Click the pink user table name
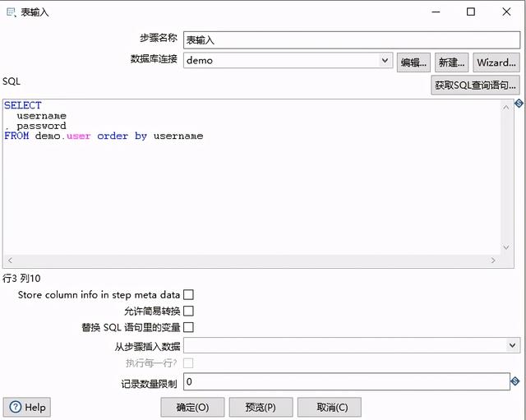This screenshot has width=526, height=420. coord(79,136)
